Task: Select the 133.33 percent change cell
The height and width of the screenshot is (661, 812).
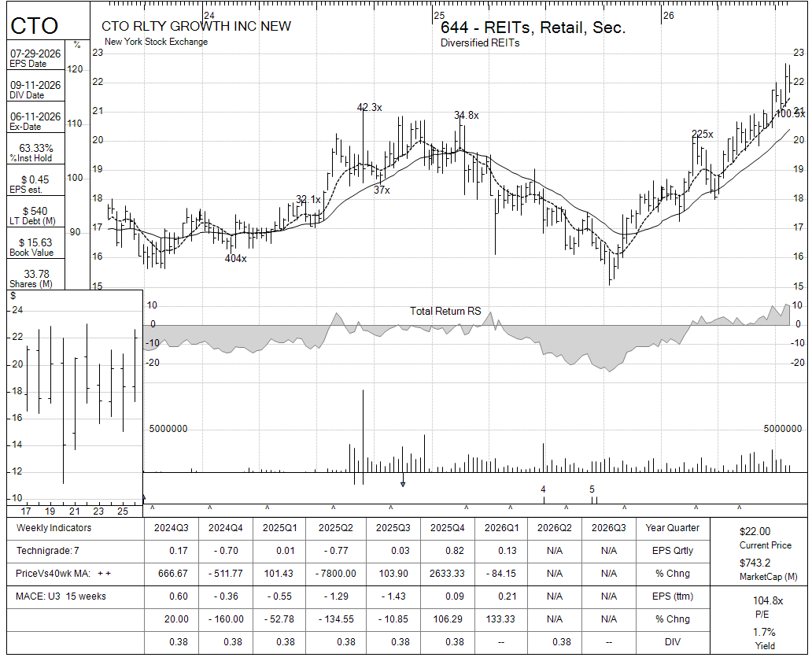Action: (500, 619)
